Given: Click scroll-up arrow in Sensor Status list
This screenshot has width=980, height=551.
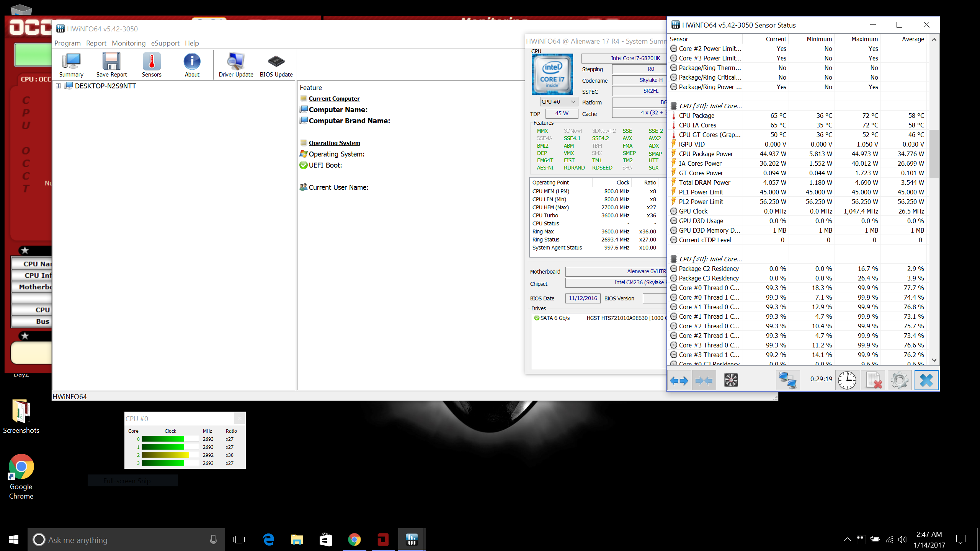Looking at the screenshot, I should click(x=934, y=39).
